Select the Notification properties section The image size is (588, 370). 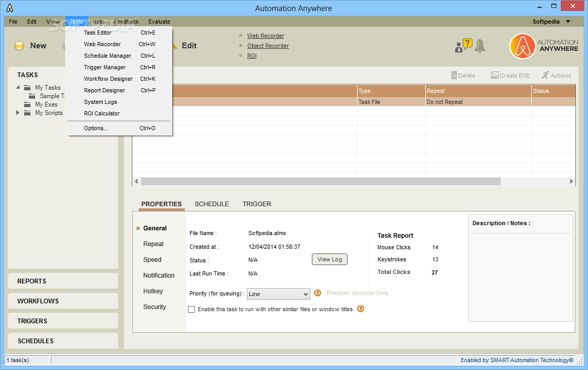(159, 276)
